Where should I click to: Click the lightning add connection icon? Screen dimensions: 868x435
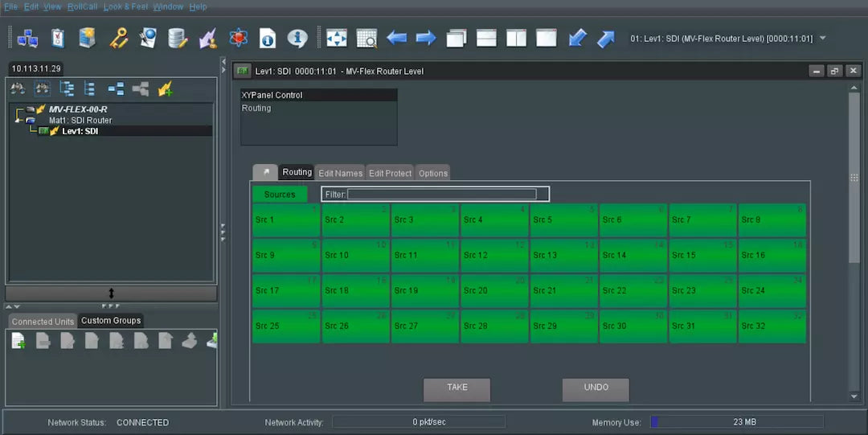(x=165, y=88)
